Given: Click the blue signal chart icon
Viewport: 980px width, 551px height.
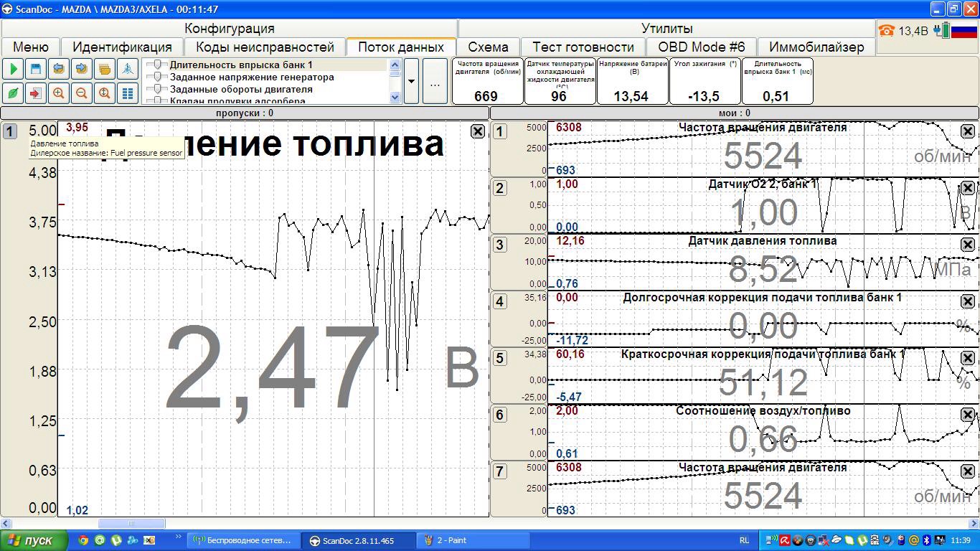Looking at the screenshot, I should click(128, 70).
